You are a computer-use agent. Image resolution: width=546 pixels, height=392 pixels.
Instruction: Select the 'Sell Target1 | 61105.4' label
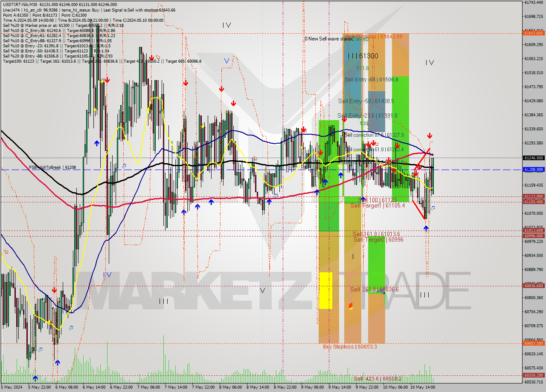pos(378,206)
